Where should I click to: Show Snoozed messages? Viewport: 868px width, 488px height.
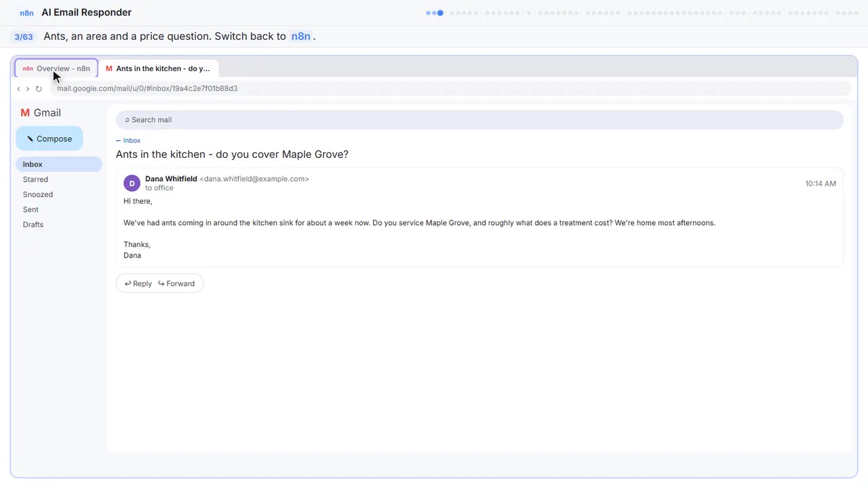59,195
